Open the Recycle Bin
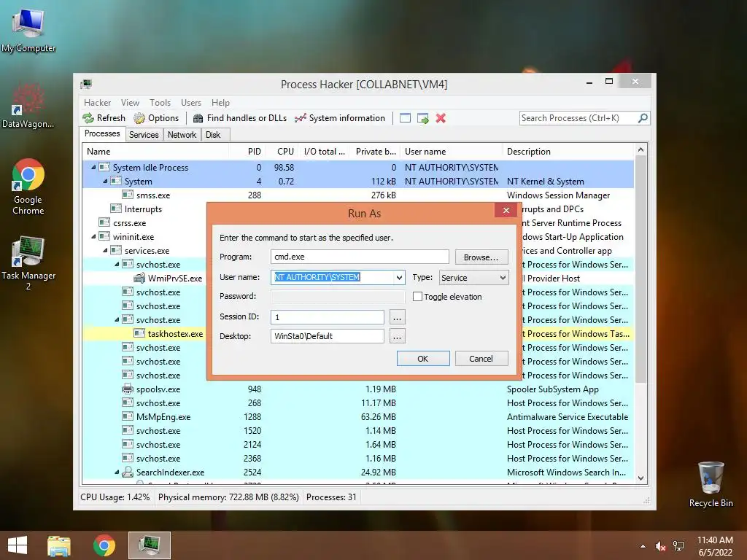Image resolution: width=747 pixels, height=560 pixels. [x=711, y=484]
